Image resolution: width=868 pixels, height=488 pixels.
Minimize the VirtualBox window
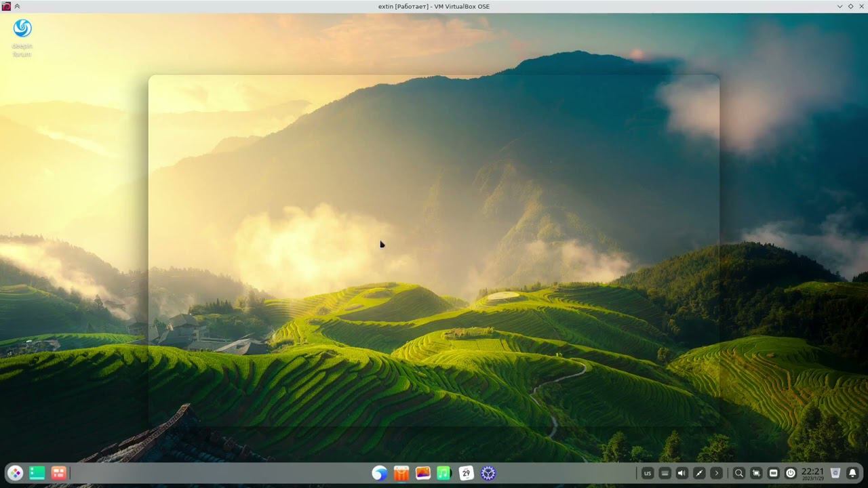pos(840,6)
